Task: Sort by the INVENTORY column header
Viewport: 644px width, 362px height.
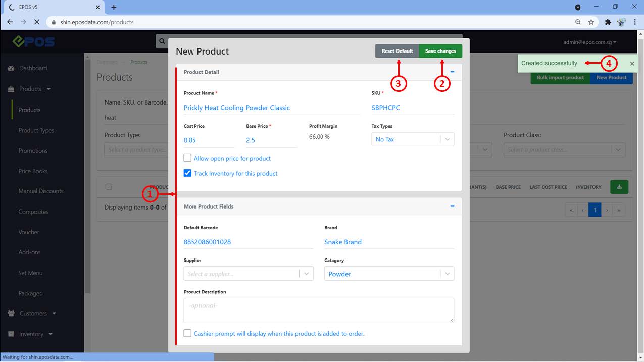Action: coord(588,187)
